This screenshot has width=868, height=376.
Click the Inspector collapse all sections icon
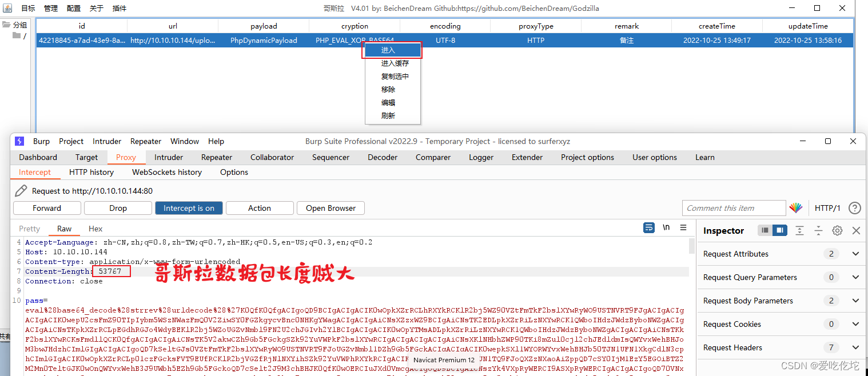[818, 230]
